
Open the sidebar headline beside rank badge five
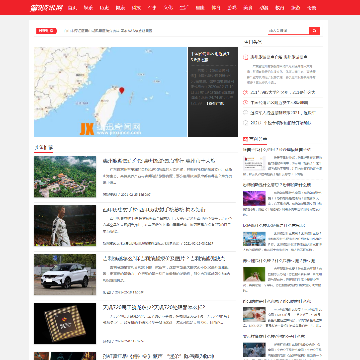[281, 123]
